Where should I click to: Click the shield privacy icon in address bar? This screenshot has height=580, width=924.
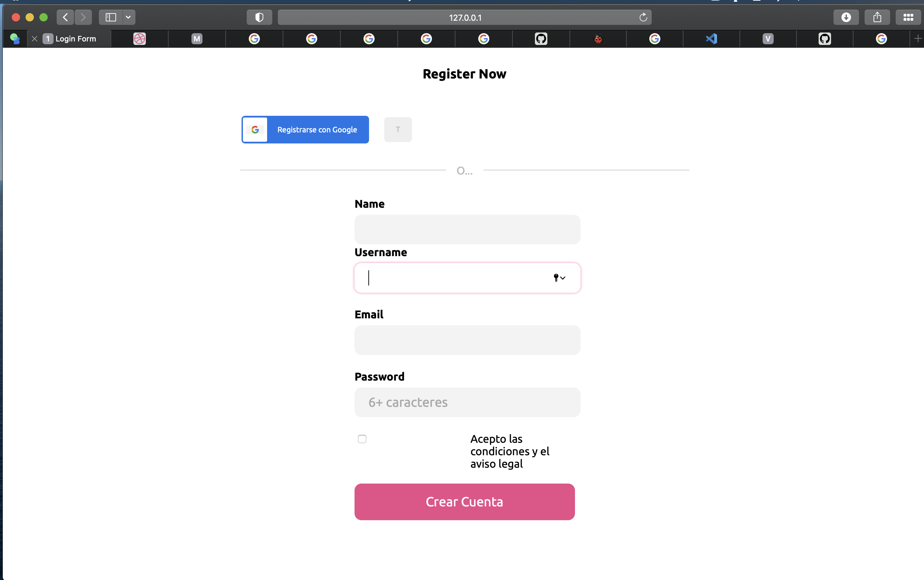259,17
